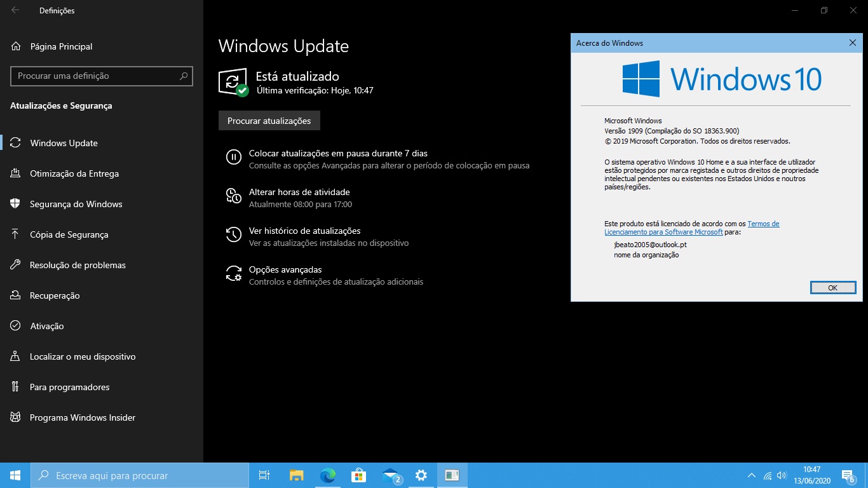Open Task View on the taskbar

264,475
